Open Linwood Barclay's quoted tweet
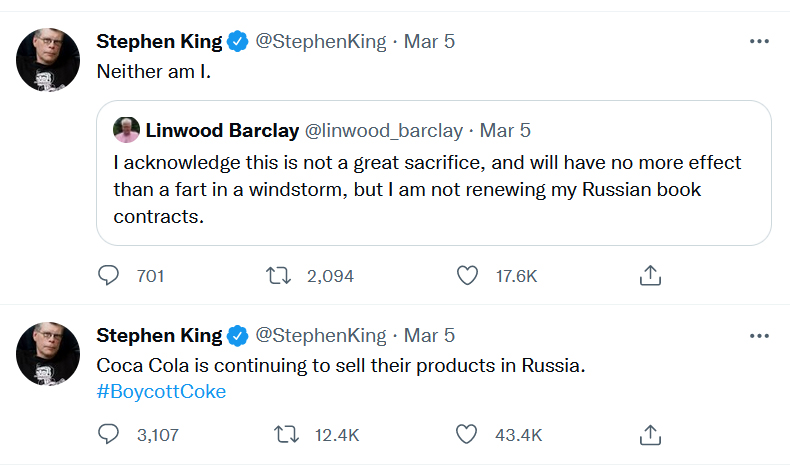The width and height of the screenshot is (790, 467). point(433,188)
